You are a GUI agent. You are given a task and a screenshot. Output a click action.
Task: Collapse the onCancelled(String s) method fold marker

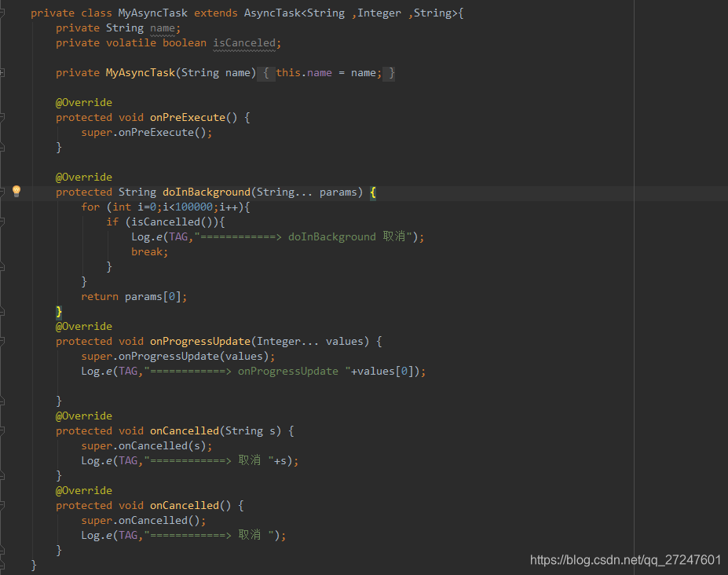(x=2, y=431)
